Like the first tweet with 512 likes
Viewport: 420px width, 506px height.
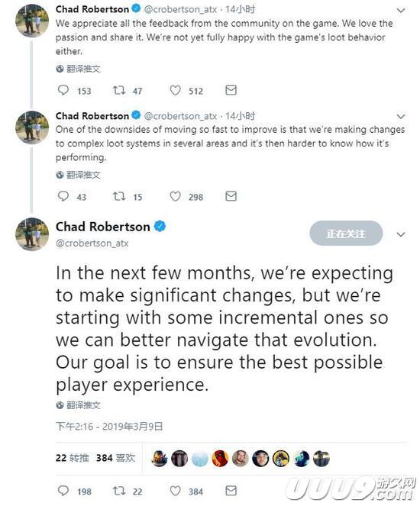176,90
